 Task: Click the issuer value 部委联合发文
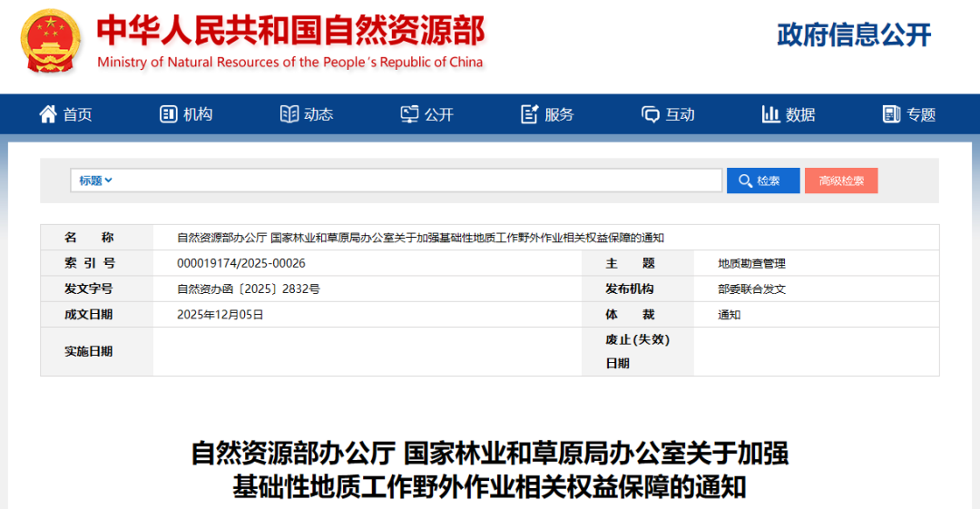pyautogui.click(x=752, y=289)
